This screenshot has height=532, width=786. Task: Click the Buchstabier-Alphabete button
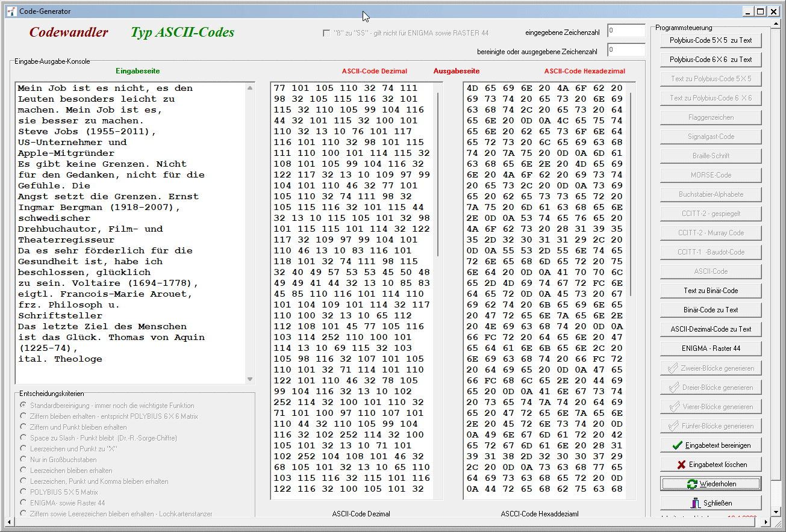pos(711,194)
